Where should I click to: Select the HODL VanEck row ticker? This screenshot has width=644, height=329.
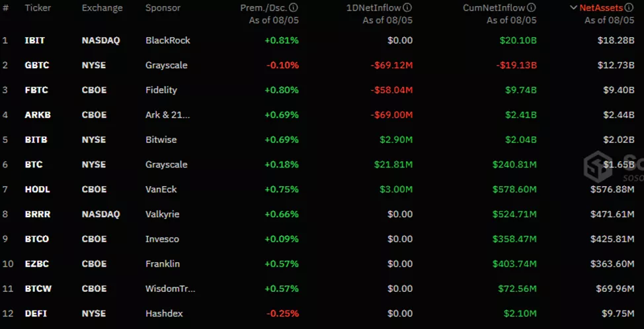pos(37,189)
